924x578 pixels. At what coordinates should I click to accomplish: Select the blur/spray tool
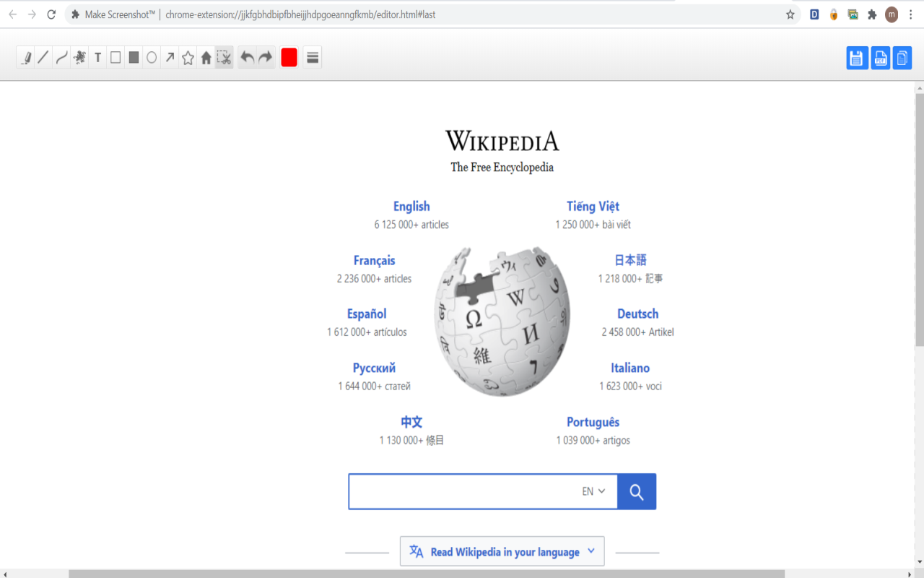click(x=79, y=58)
